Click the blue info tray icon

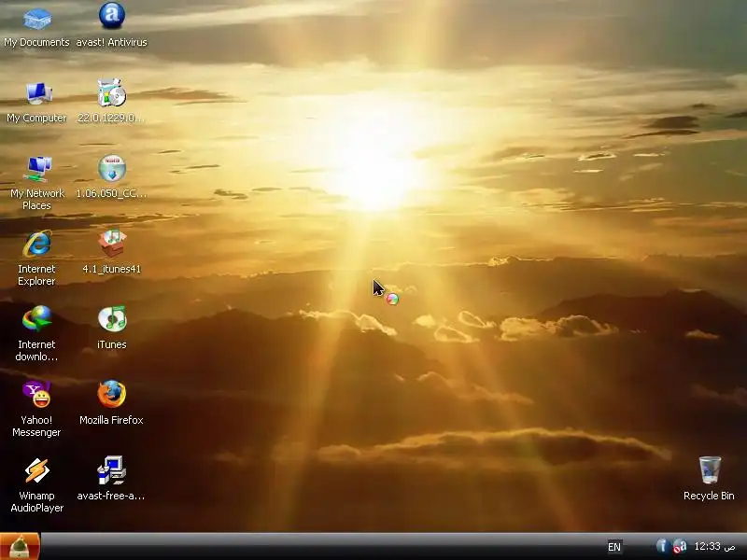662,546
